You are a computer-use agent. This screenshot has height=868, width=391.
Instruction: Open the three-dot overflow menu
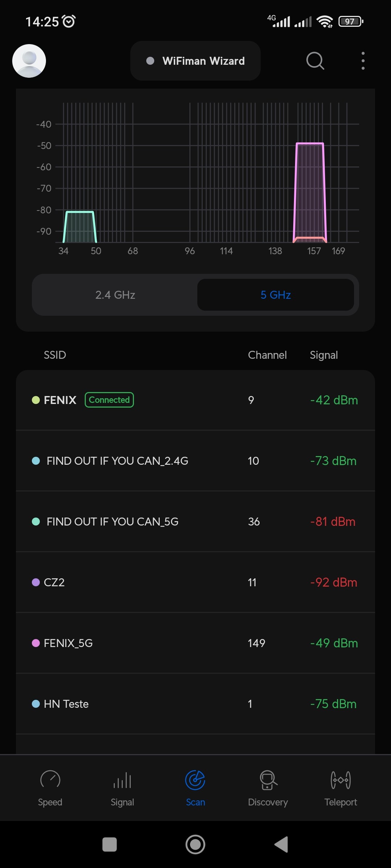[363, 61]
